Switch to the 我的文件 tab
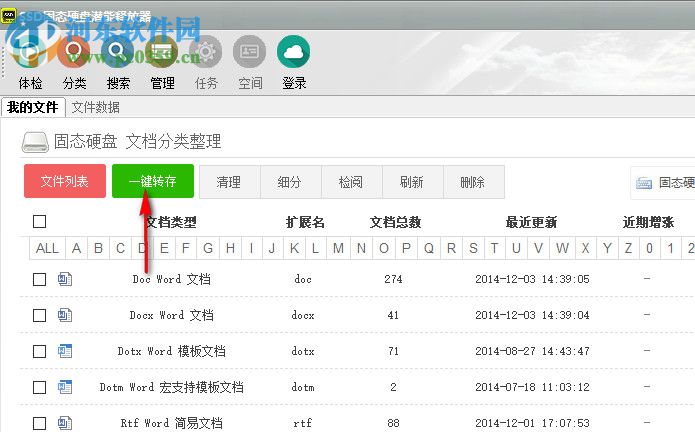 pos(33,107)
